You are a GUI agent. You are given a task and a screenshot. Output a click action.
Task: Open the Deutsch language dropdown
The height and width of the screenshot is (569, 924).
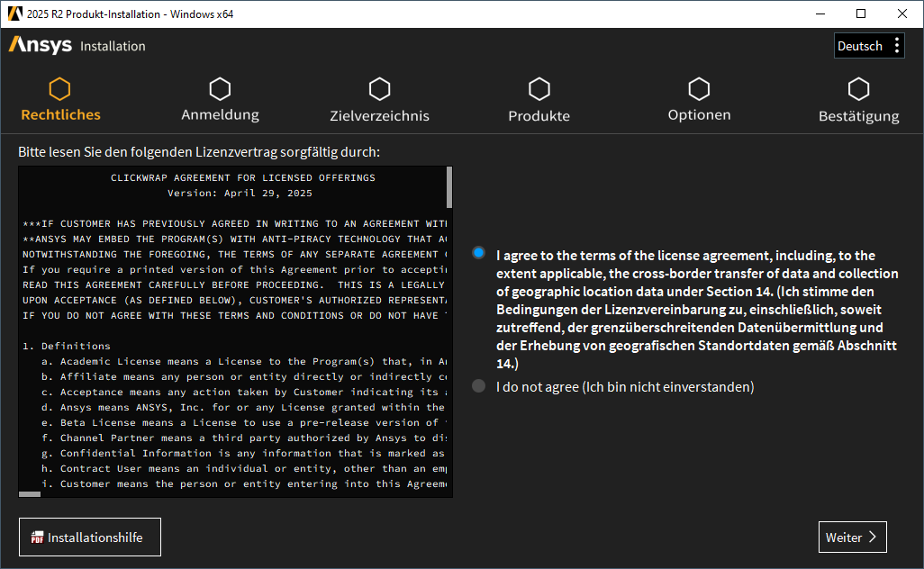pyautogui.click(x=869, y=46)
